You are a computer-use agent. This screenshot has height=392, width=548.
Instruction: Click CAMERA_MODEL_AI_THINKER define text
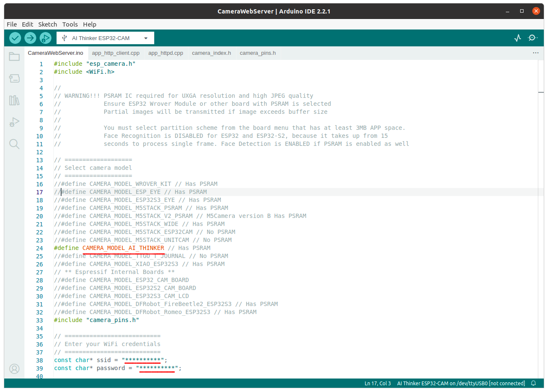point(123,248)
